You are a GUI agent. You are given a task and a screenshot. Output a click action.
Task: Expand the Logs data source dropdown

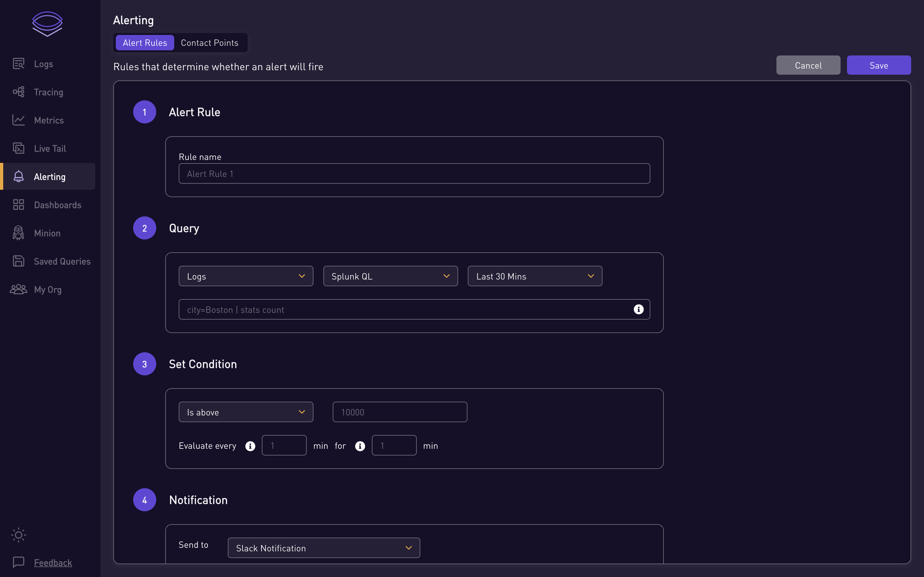[x=245, y=276]
